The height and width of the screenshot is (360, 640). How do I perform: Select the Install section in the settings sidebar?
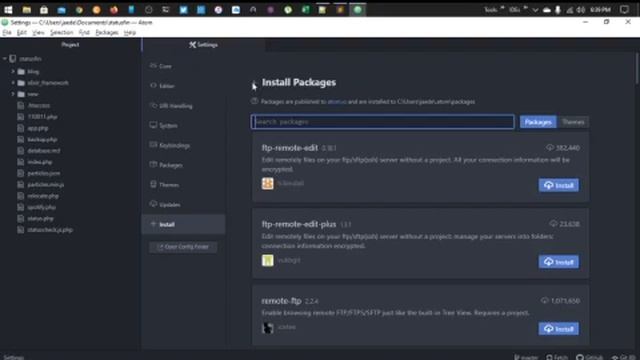[184, 224]
